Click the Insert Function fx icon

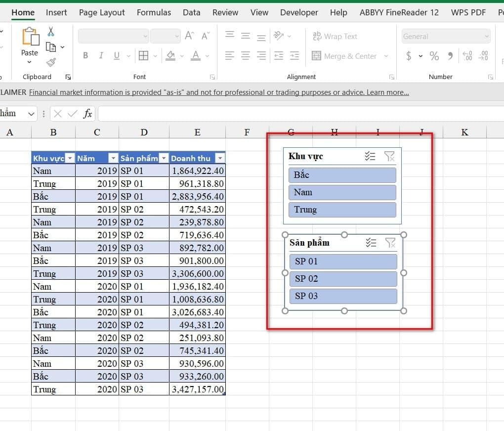[x=87, y=114]
